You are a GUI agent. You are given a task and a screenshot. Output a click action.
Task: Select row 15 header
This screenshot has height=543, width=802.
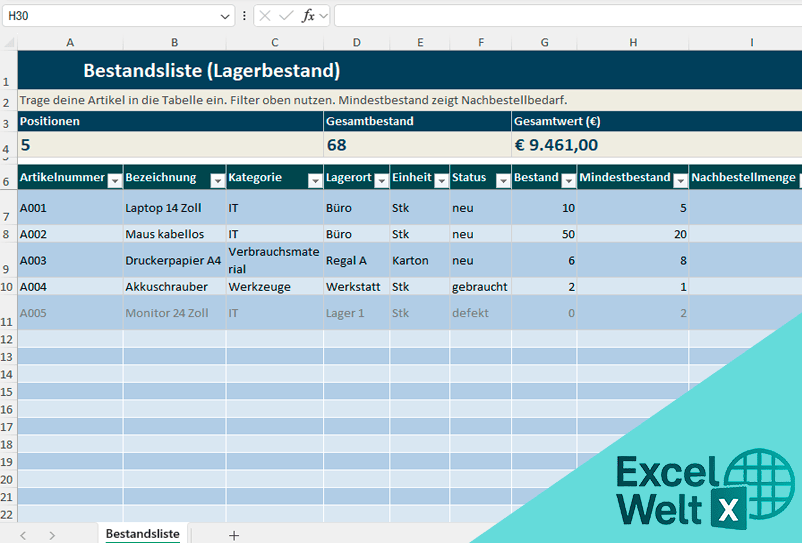pos(7,392)
